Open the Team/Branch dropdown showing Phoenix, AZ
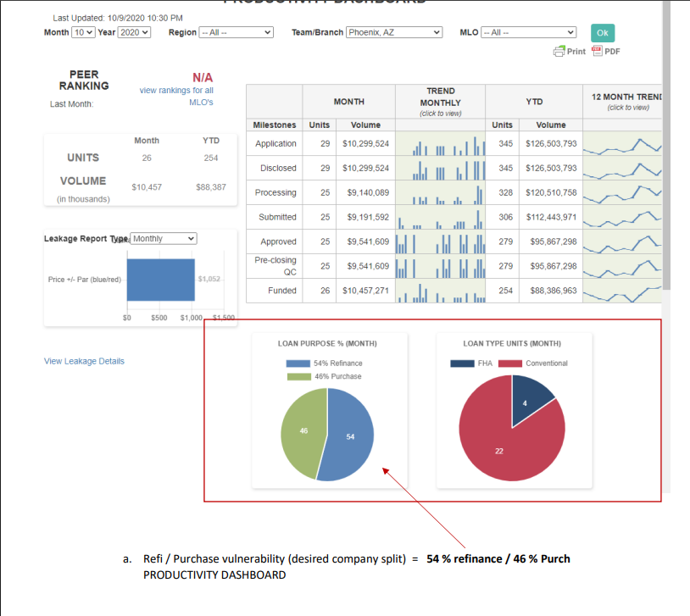 [x=394, y=32]
